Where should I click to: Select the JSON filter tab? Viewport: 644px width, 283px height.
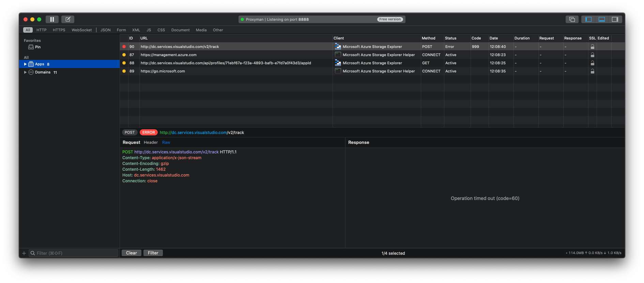point(106,30)
